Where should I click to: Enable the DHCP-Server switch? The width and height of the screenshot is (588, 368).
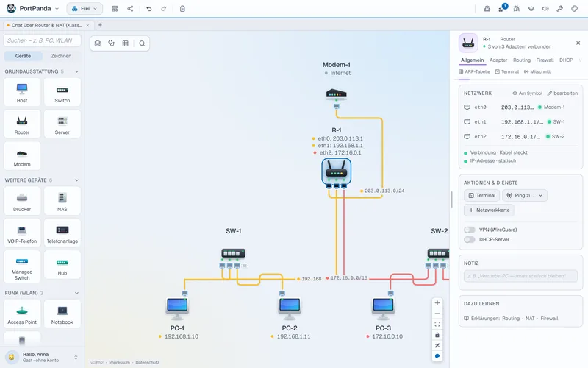[470, 240]
